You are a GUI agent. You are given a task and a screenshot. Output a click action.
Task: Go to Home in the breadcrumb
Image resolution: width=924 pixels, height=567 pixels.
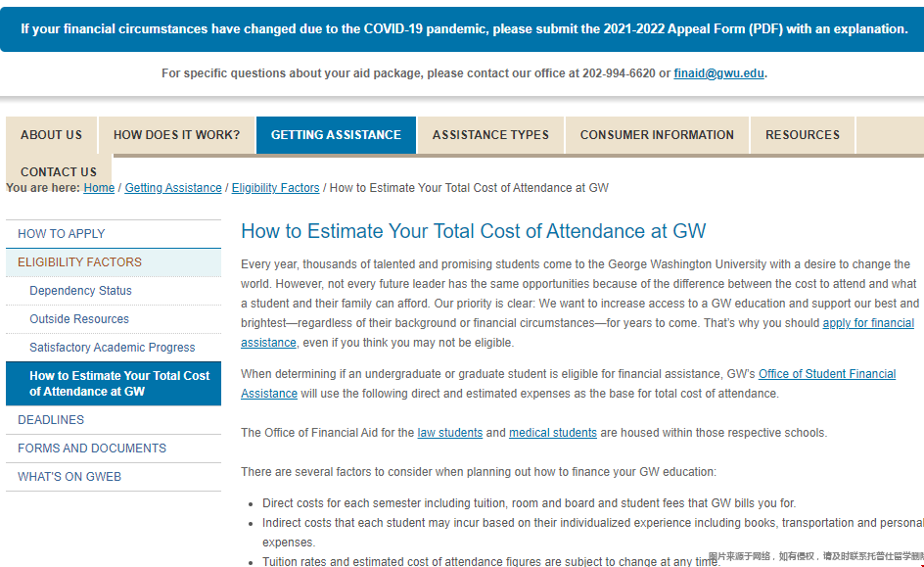99,187
